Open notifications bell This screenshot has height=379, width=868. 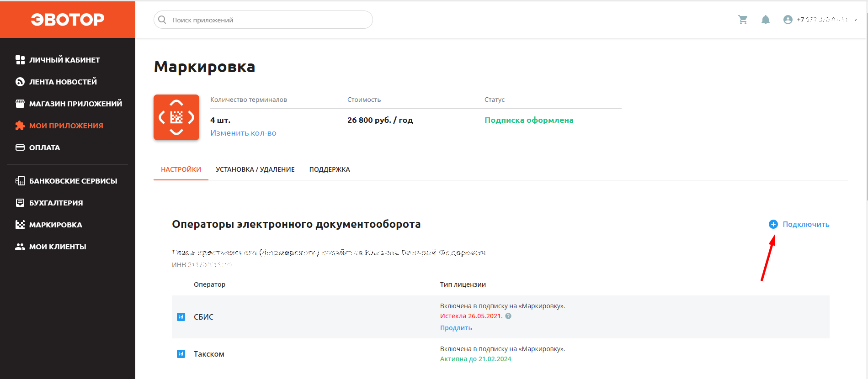click(766, 20)
